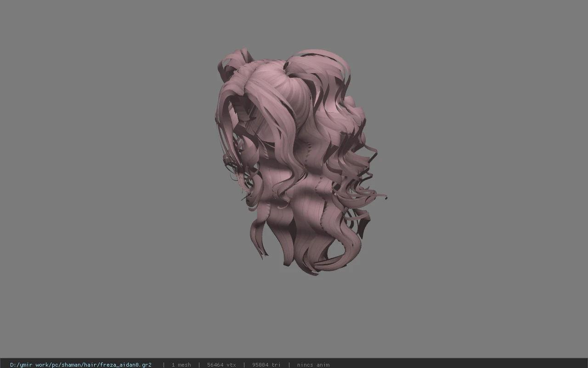
Task: Click the '95004 tri' triangle count
Action: click(x=266, y=365)
